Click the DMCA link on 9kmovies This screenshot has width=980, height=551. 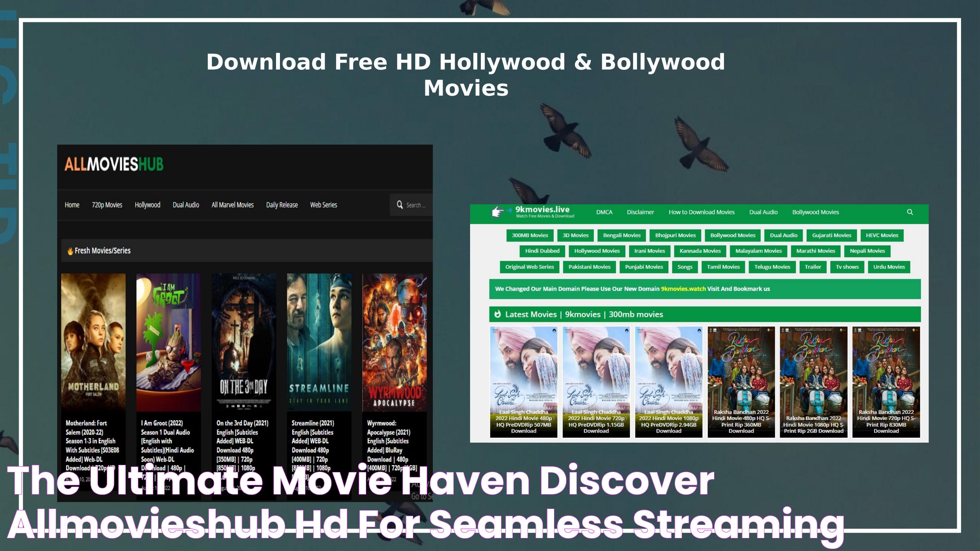click(604, 212)
